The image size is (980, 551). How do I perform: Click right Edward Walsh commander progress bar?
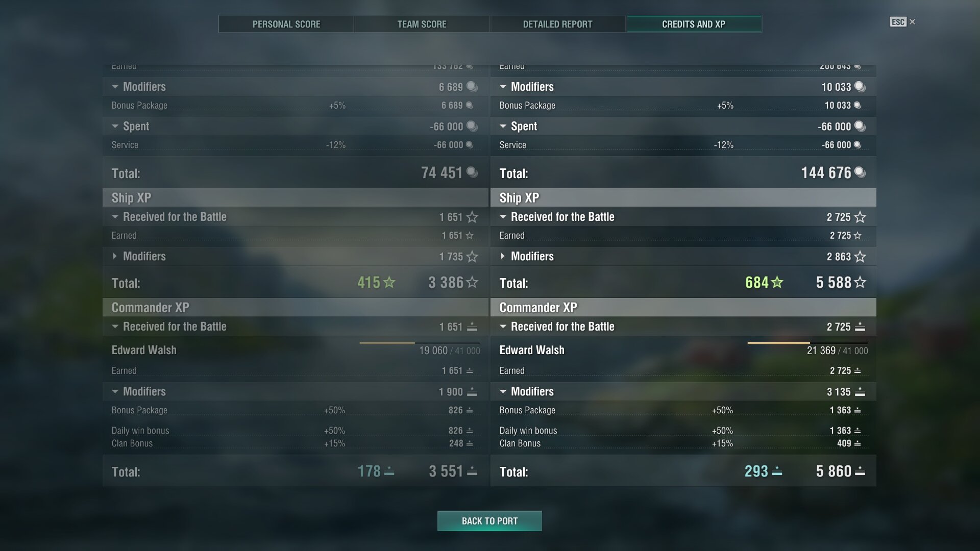[x=807, y=343]
